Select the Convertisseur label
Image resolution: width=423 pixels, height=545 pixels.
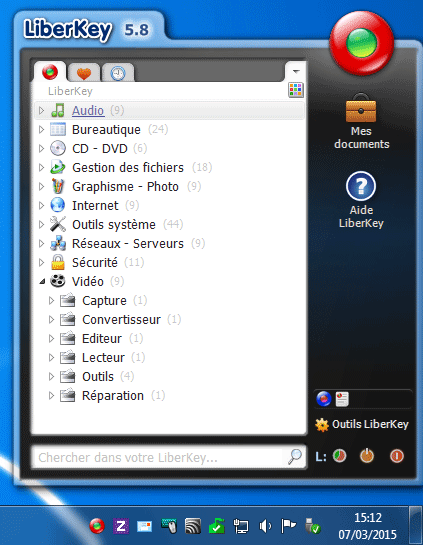121,319
